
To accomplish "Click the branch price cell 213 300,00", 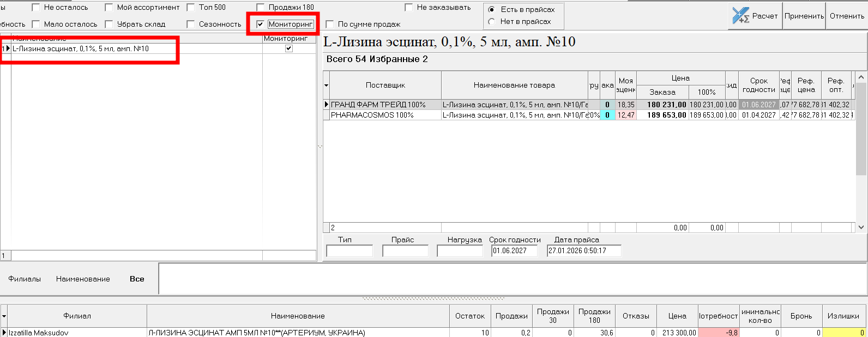I will [677, 333].
